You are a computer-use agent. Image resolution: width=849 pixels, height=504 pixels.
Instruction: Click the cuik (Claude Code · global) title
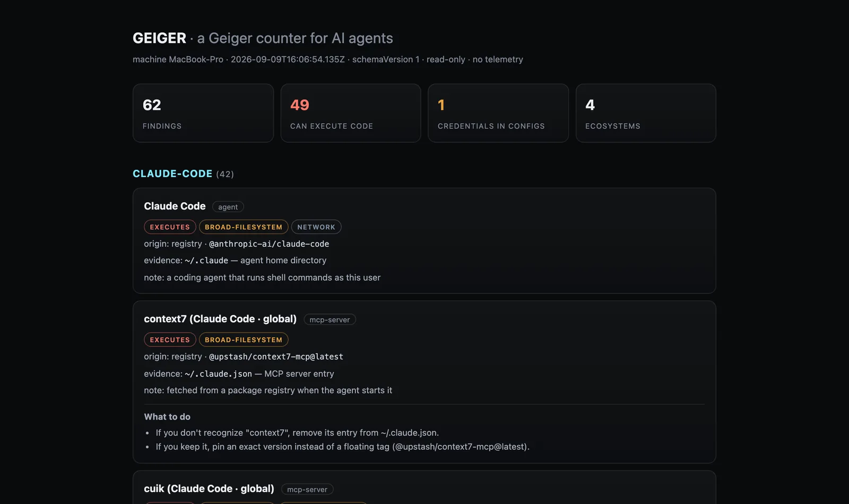click(209, 489)
